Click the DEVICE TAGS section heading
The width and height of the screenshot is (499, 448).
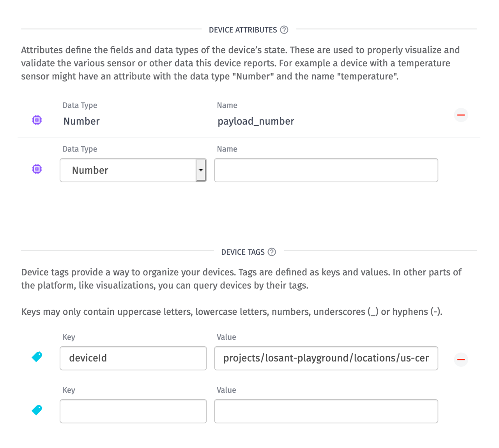pyautogui.click(x=242, y=252)
